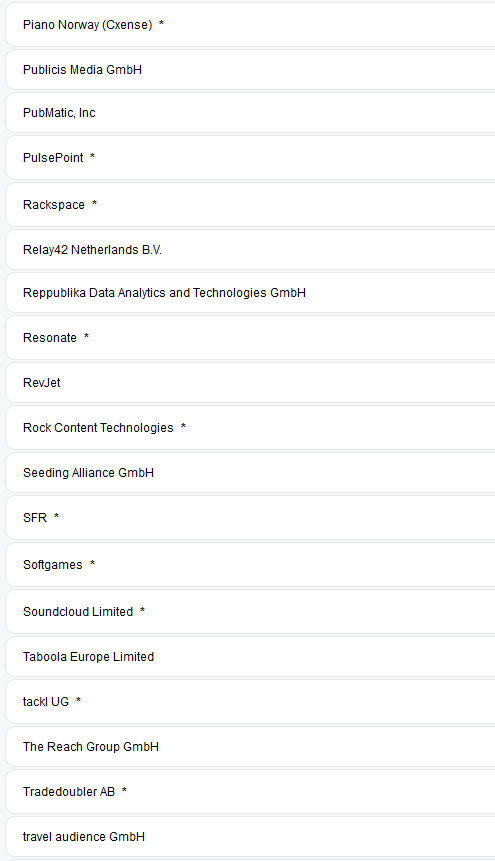Expand the Piano Norway (Cxense) vendor row
This screenshot has height=861, width=495.
251,25
